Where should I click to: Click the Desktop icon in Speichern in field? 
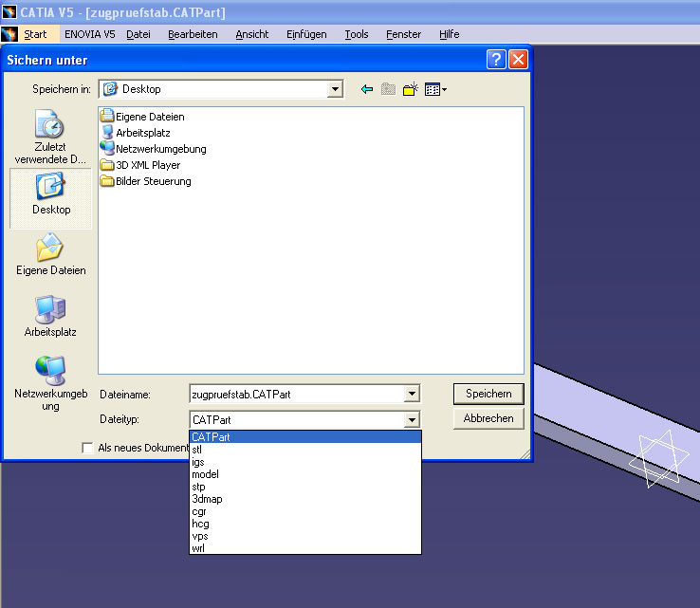click(110, 89)
